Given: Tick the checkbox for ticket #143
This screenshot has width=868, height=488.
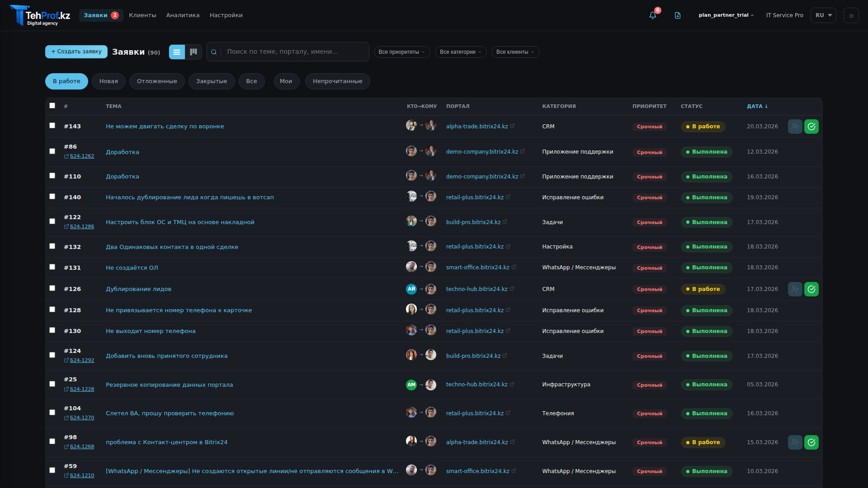Looking at the screenshot, I should point(52,126).
